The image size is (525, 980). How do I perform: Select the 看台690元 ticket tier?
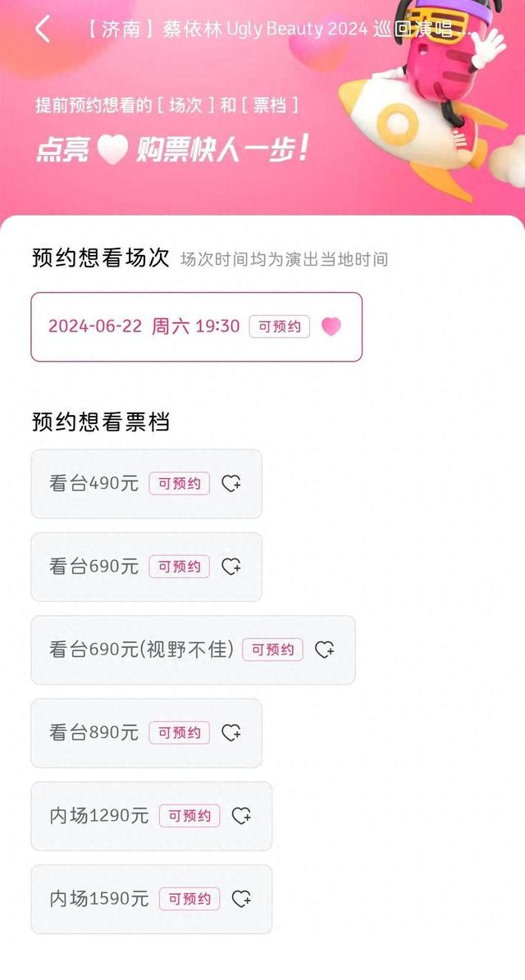point(94,567)
